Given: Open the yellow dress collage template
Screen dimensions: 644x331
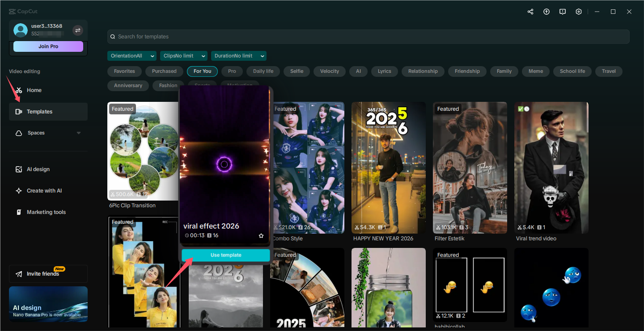Looking at the screenshot, I should point(143,272).
